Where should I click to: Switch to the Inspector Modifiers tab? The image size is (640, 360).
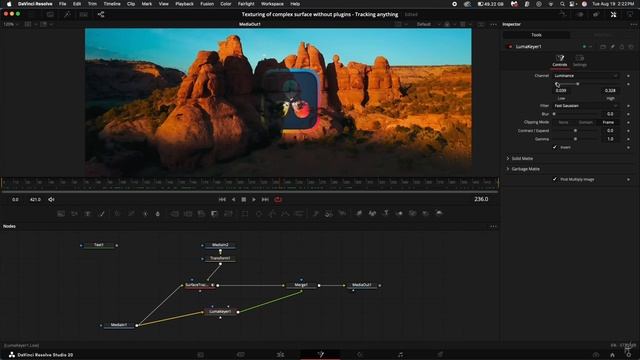[602, 35]
